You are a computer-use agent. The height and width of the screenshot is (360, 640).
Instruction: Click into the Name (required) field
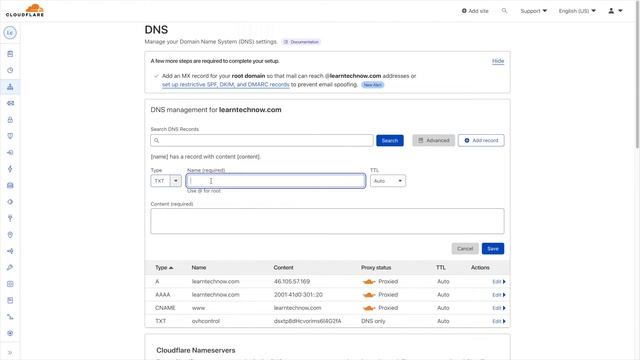click(x=276, y=181)
